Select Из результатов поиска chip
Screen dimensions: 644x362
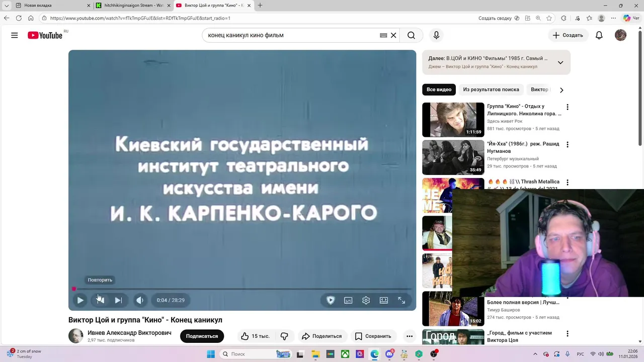[x=491, y=89]
